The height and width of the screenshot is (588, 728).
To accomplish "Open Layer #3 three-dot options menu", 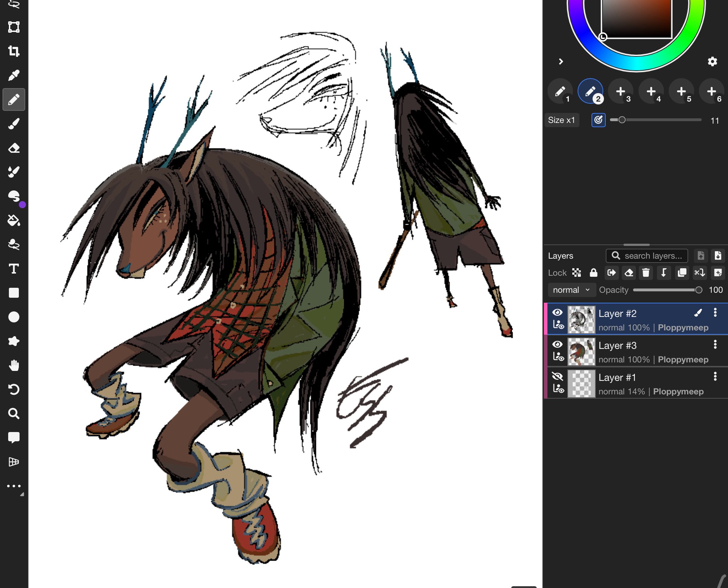I will tap(715, 344).
